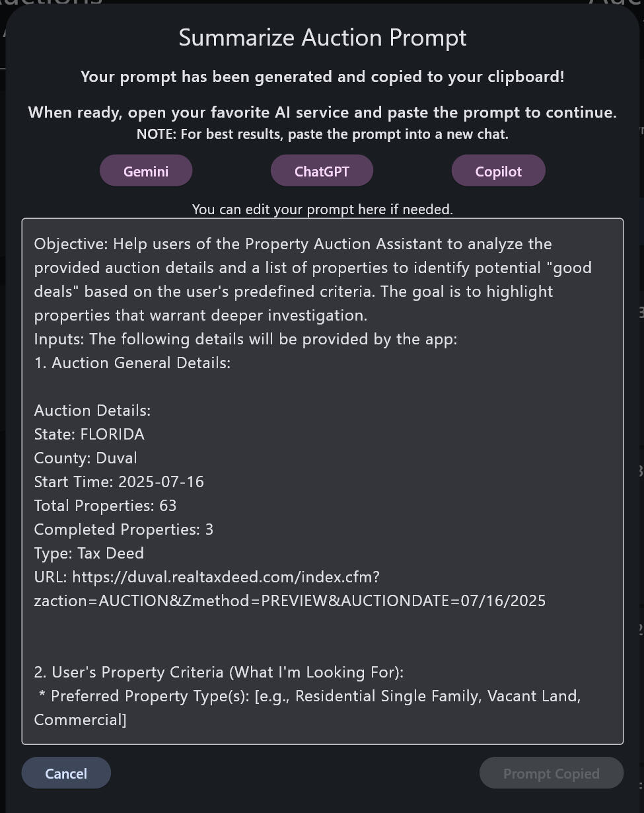644x813 pixels.
Task: Click the duval.realtaxdeed.com URL text
Action: tap(225, 577)
